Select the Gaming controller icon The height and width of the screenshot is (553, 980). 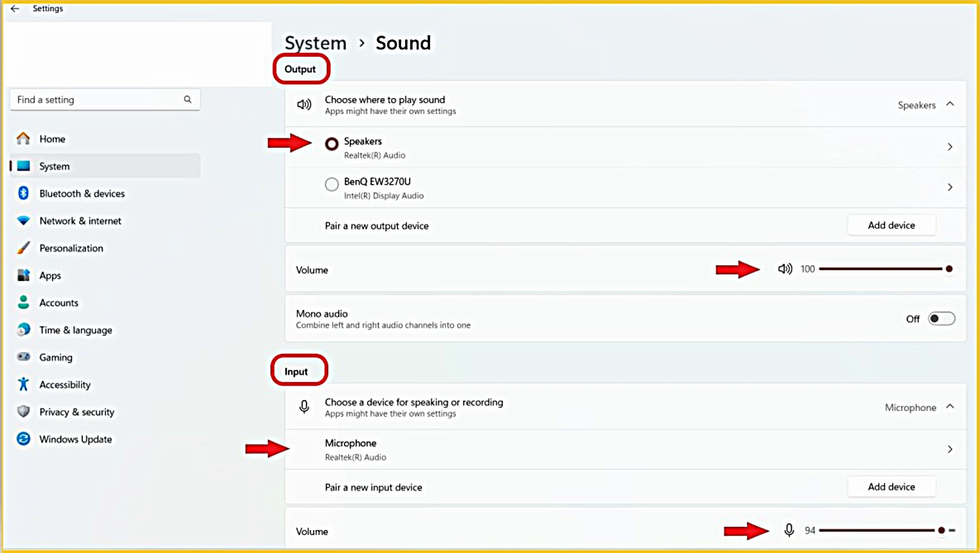pos(23,357)
